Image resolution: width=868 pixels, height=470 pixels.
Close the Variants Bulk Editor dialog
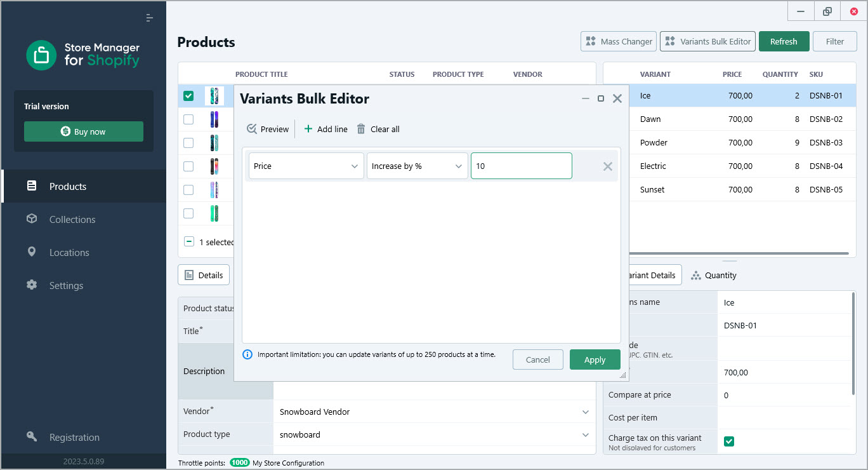(x=617, y=98)
